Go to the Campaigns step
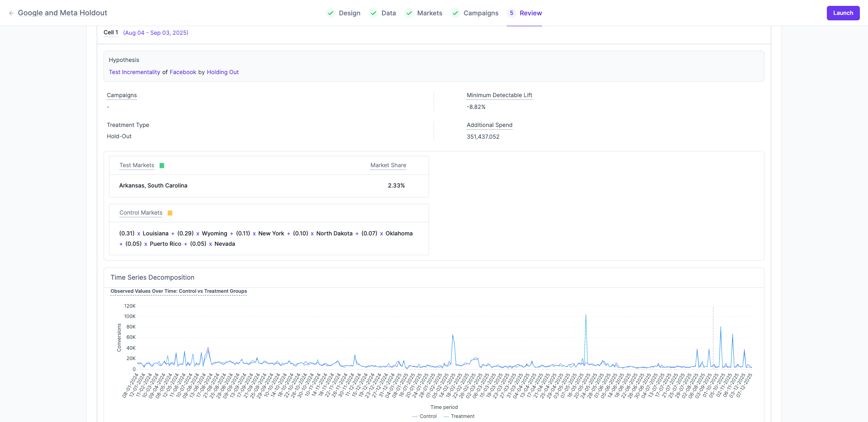The image size is (868, 422). [481, 13]
